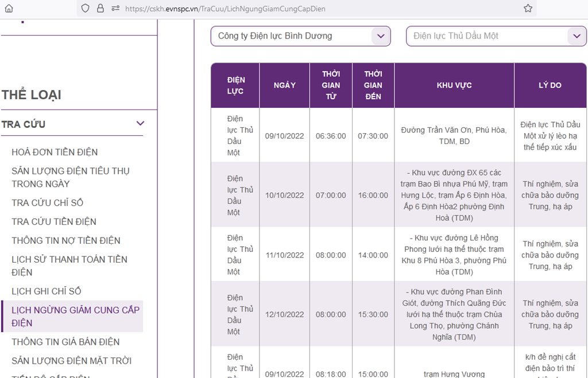Image resolution: width=588 pixels, height=378 pixels.
Task: Go to TRA CỨU CHỈ SỐ
Action: [x=47, y=202]
